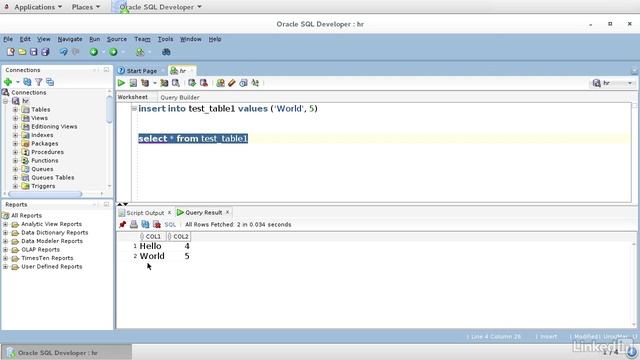Click the Unshared SQL Worksheet icon
Screen dimensions: 640x360
(220, 83)
